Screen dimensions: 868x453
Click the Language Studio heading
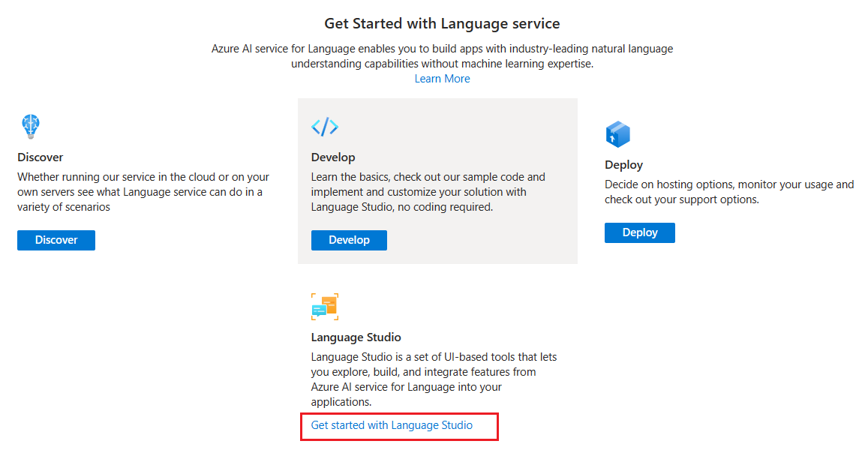point(356,337)
